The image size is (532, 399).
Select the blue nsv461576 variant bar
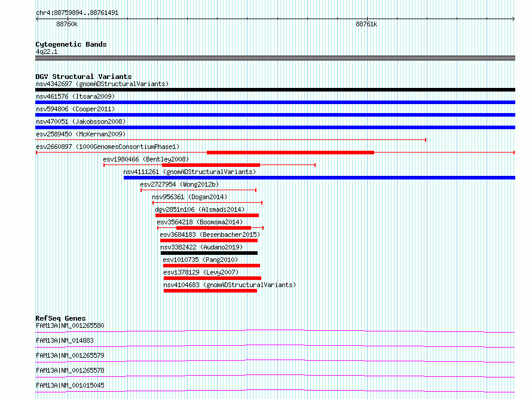pyautogui.click(x=275, y=102)
